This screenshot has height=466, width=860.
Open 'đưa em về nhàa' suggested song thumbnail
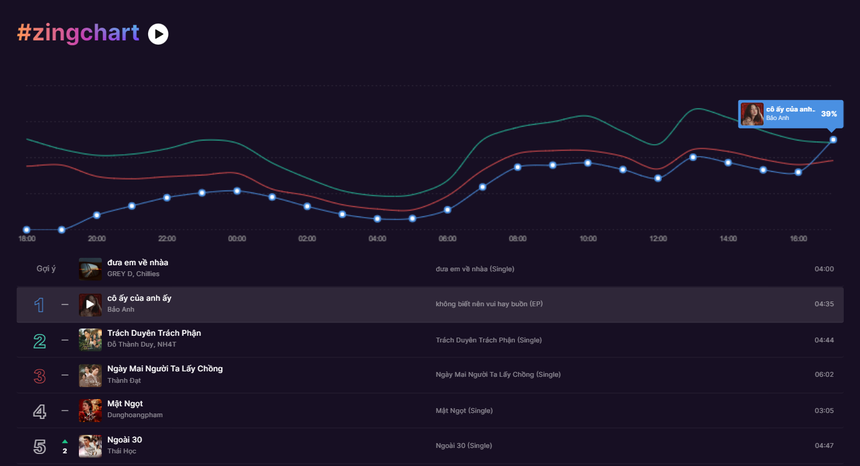point(90,269)
